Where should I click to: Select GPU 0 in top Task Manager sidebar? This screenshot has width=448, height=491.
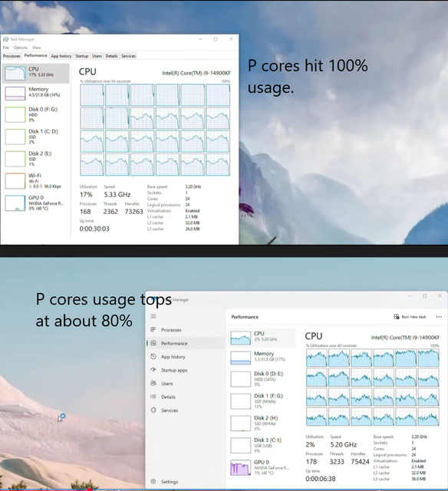36,203
